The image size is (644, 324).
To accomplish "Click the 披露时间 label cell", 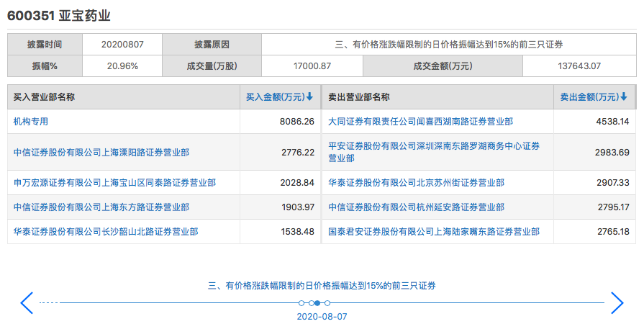I will [45, 45].
